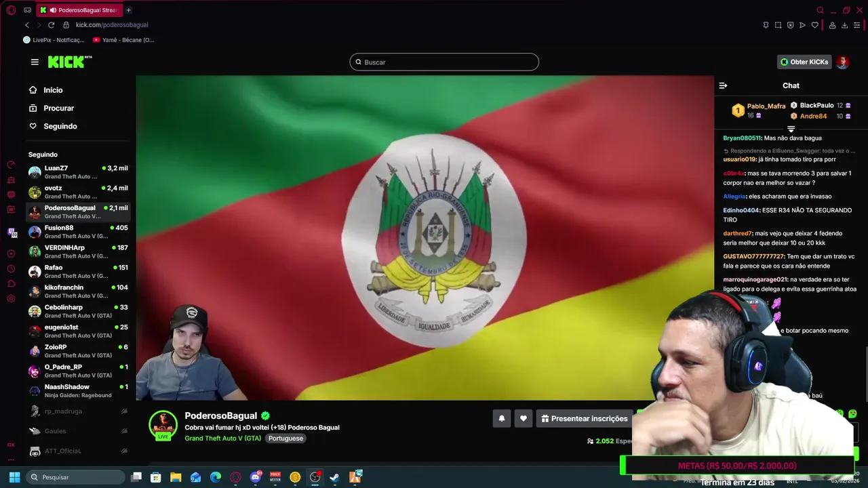Expand the gift leaderboard chevron

pos(791,129)
